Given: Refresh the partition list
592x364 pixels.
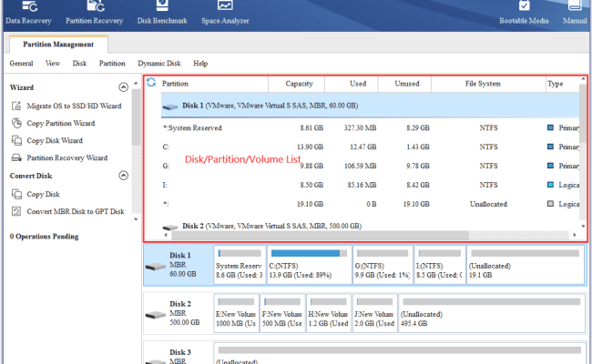Looking at the screenshot, I should pos(151,83).
